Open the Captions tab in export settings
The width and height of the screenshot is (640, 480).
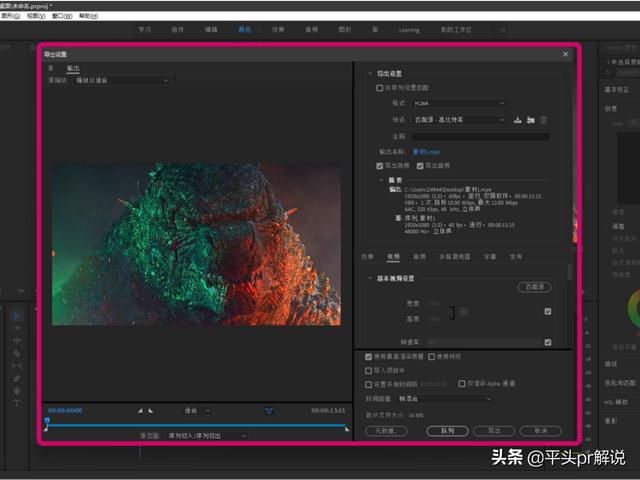coord(490,256)
